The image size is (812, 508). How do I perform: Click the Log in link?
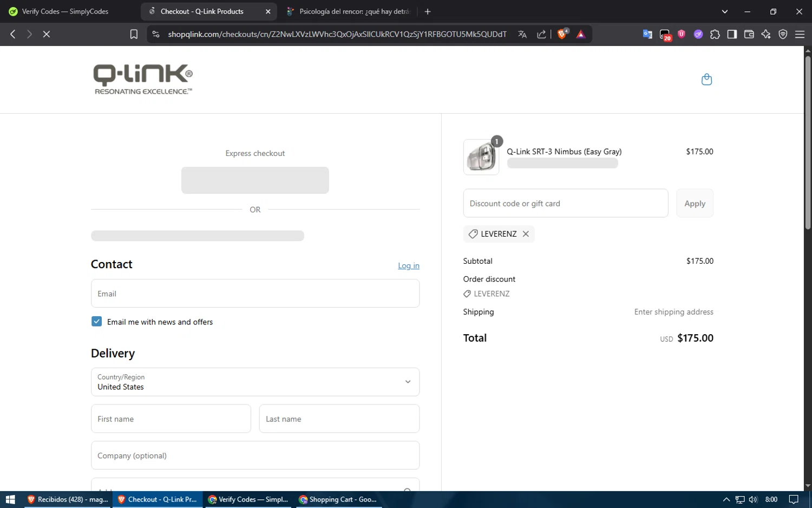pyautogui.click(x=409, y=265)
